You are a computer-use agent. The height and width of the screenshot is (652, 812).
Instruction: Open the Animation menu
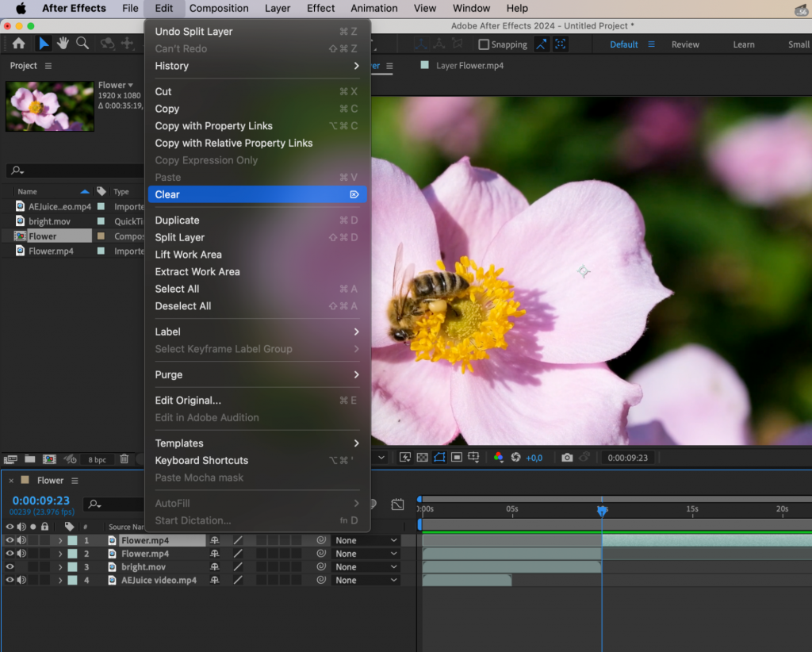tap(373, 8)
